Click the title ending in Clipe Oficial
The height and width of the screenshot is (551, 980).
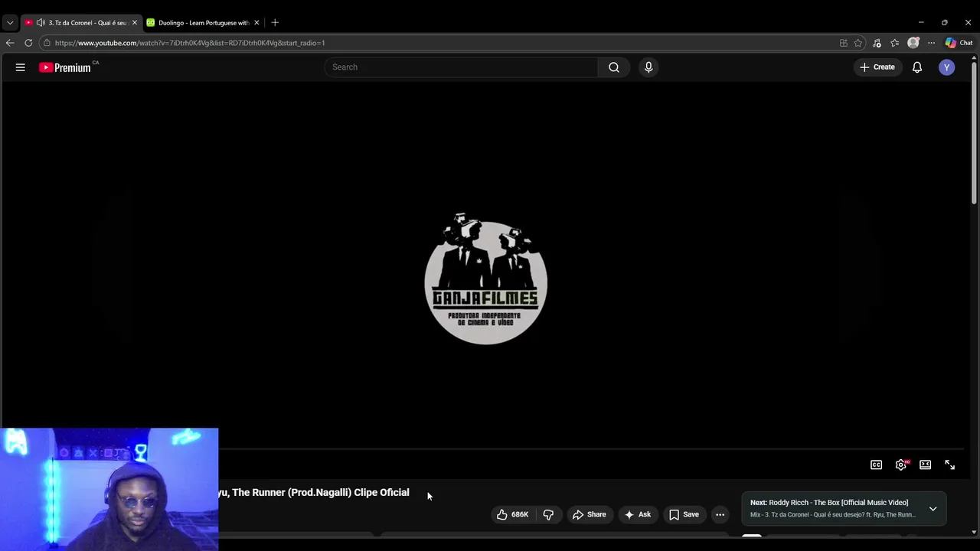tap(314, 492)
